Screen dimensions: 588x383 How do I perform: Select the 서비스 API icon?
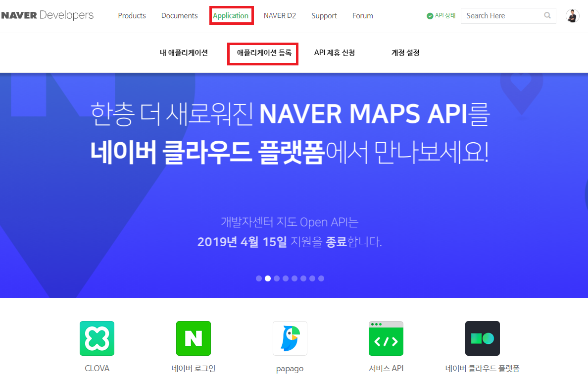tap(386, 338)
